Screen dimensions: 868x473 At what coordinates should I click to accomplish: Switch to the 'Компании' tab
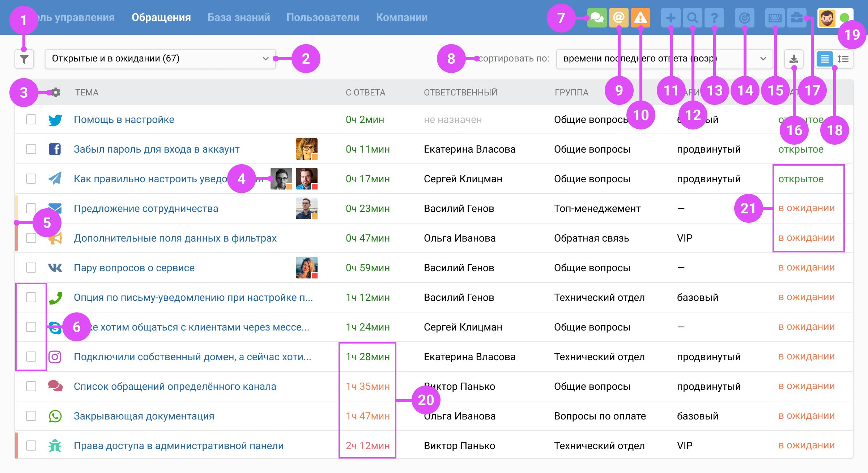pyautogui.click(x=401, y=17)
